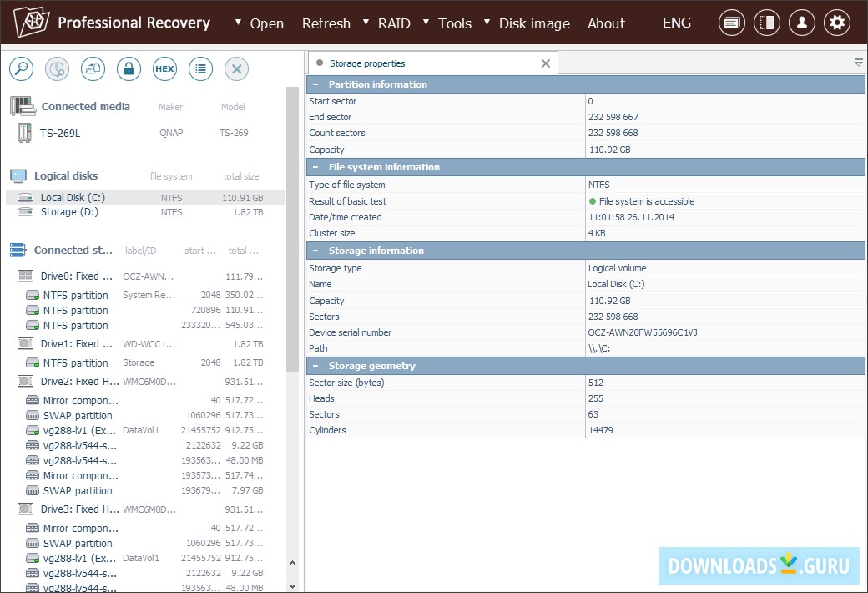The height and width of the screenshot is (593, 868).
Task: Close the Storage properties tab
Action: pos(546,63)
